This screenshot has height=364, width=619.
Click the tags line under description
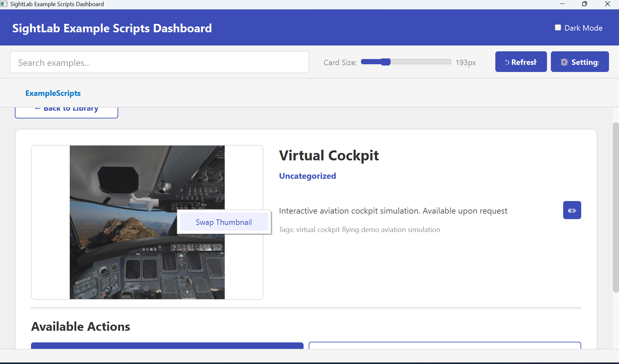click(x=359, y=230)
